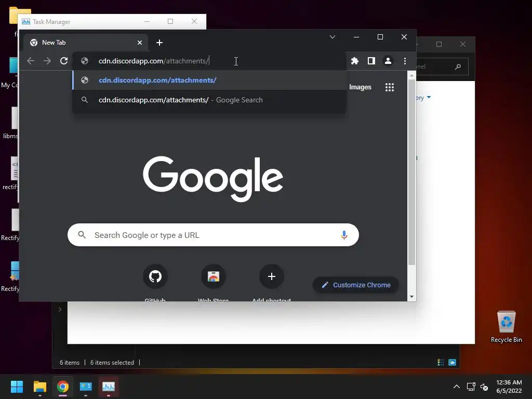Switch Explorer to large icons view
Screen dimensions: 532x399
(453, 362)
